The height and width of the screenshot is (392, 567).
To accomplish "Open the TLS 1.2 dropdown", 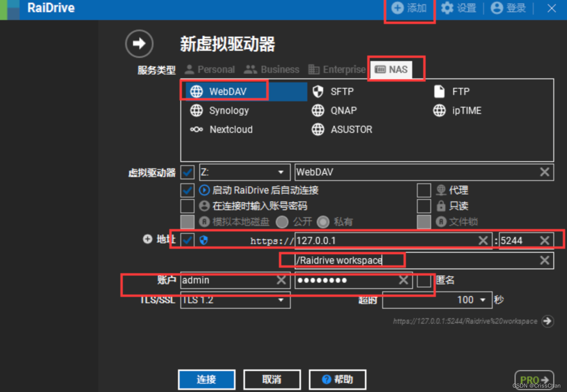I will click(x=235, y=300).
